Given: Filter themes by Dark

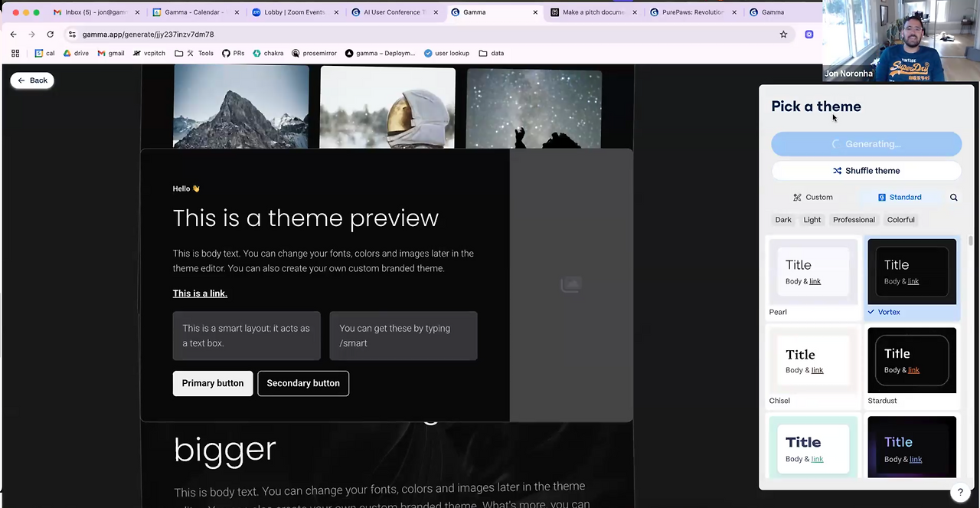Looking at the screenshot, I should pos(783,220).
